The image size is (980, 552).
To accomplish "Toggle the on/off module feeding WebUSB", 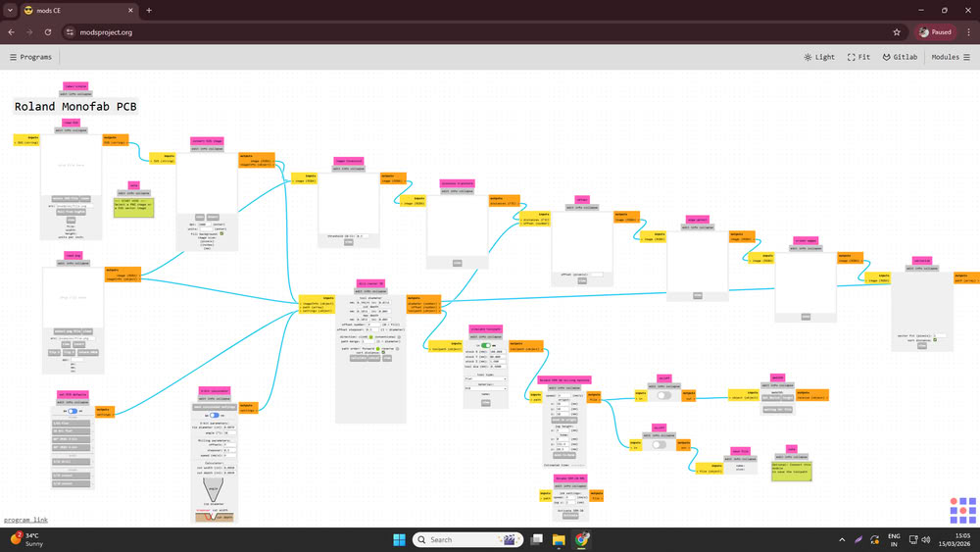I will (x=663, y=396).
